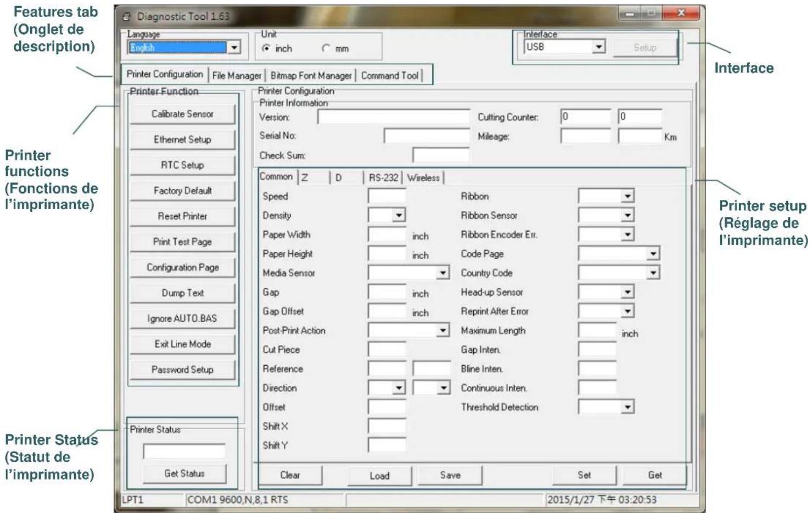Click the Printer Status field
Screen dimensions: 812x513
(184, 451)
